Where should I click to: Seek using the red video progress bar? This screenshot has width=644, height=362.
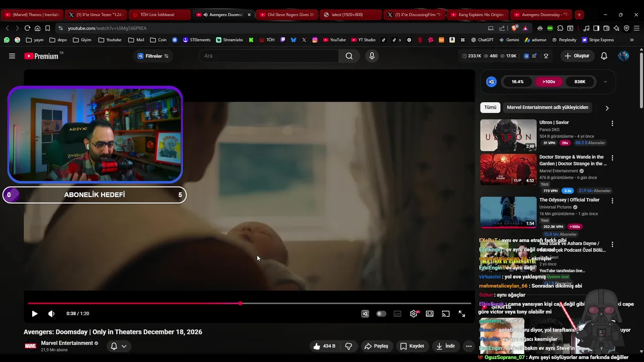tap(250, 303)
